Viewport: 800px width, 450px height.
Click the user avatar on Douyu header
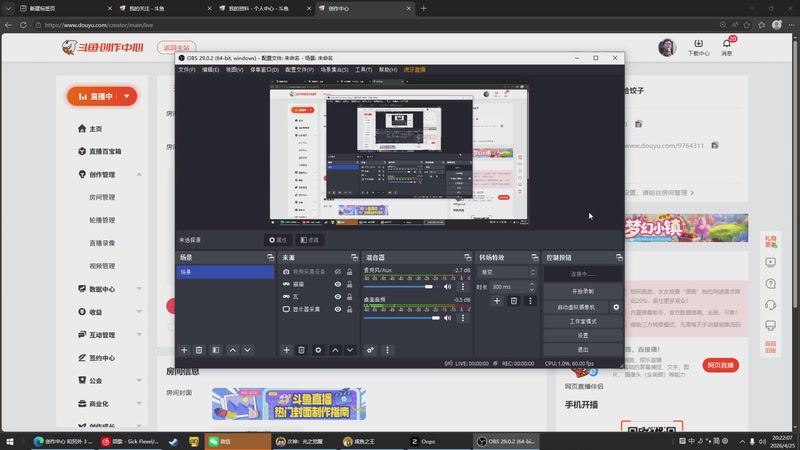(x=667, y=47)
